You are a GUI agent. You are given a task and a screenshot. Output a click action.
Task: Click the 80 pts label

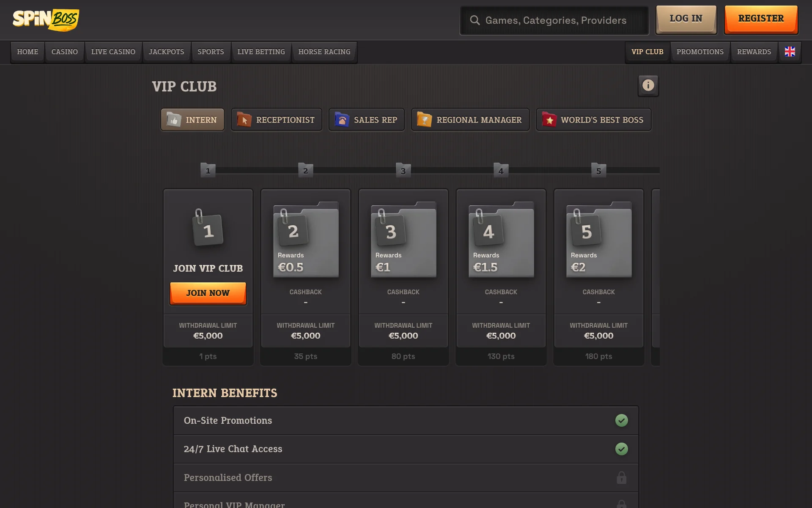point(403,356)
